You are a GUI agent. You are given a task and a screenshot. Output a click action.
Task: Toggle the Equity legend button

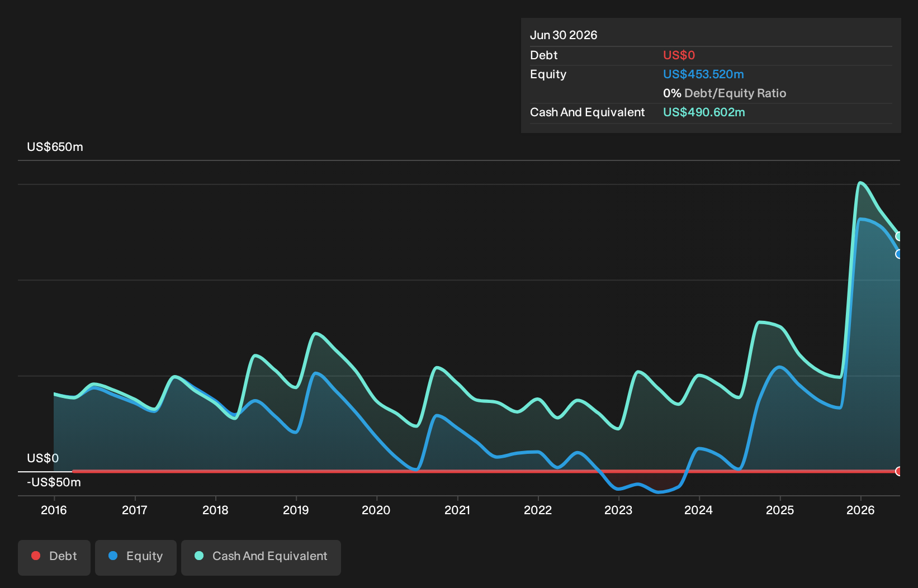point(136,557)
